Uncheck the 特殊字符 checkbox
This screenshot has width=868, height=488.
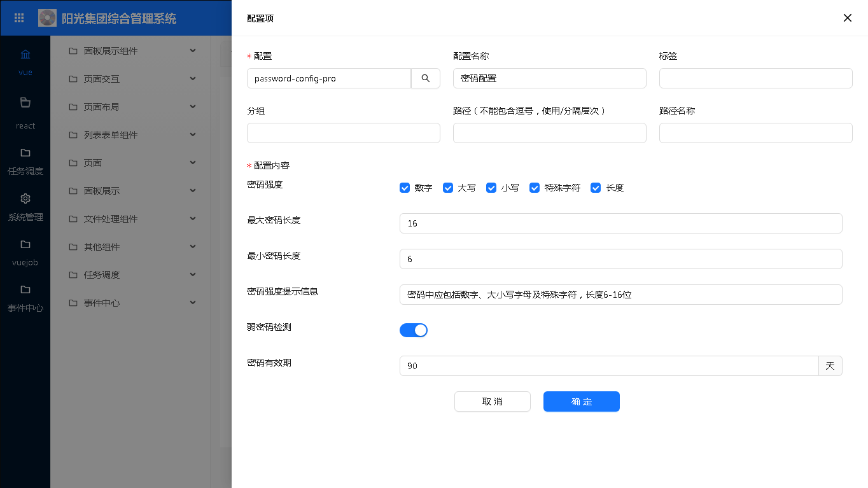pyautogui.click(x=535, y=188)
